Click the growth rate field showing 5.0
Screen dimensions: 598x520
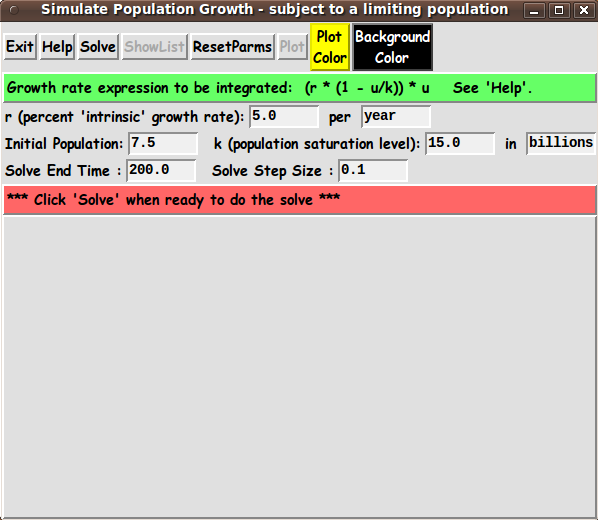click(x=284, y=116)
